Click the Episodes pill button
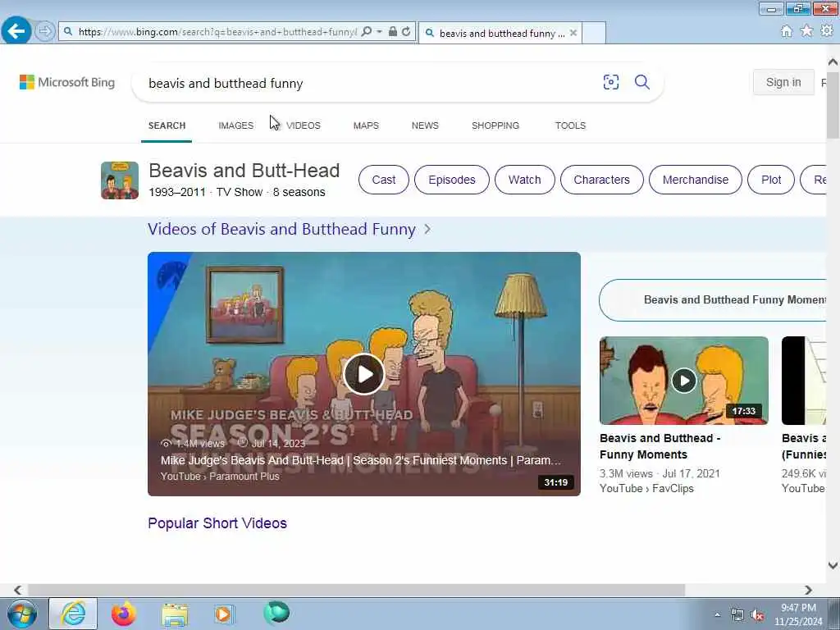The image size is (840, 630). (452, 180)
